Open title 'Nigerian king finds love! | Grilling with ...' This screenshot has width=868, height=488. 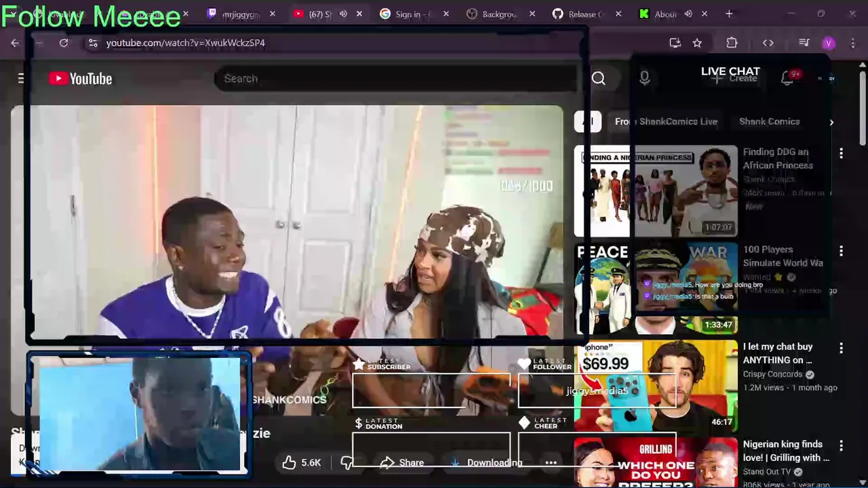786,451
